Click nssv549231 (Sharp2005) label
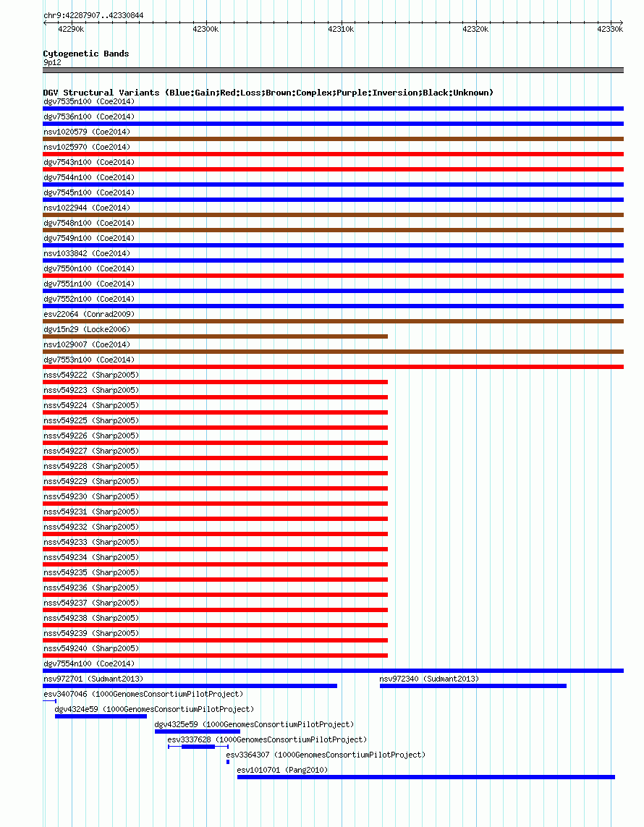Screen dimensions: 644x827 [91, 512]
